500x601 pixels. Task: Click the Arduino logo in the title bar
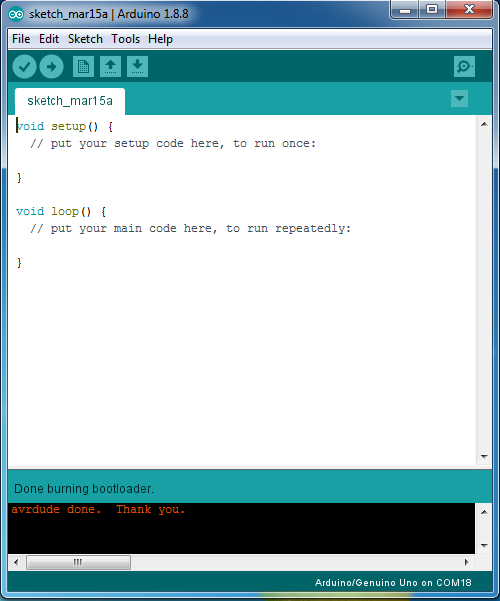16,15
